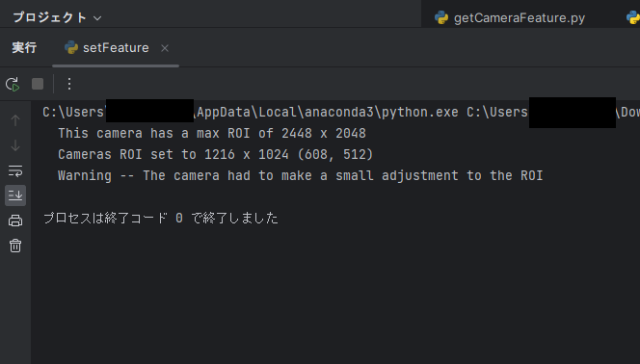Screen dimensions: 640x364
Task: Click the Python icon on the setFeature tab
Action: point(71,48)
